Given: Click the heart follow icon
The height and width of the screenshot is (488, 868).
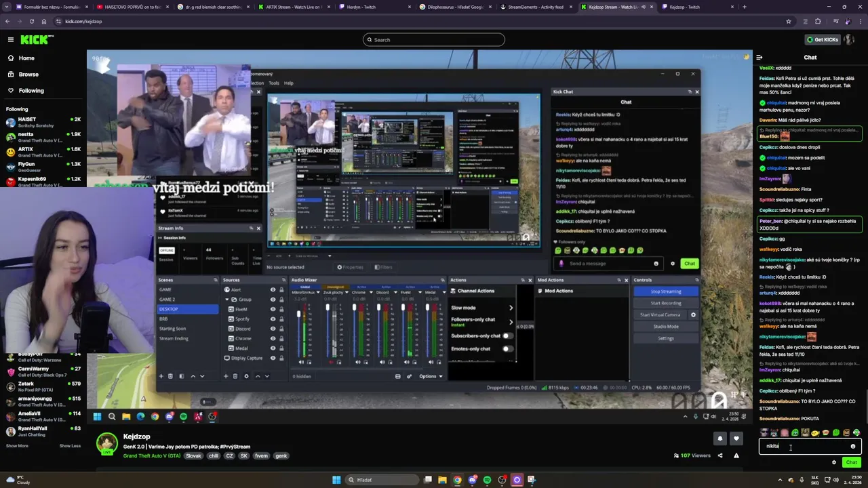Looking at the screenshot, I should pos(736,439).
